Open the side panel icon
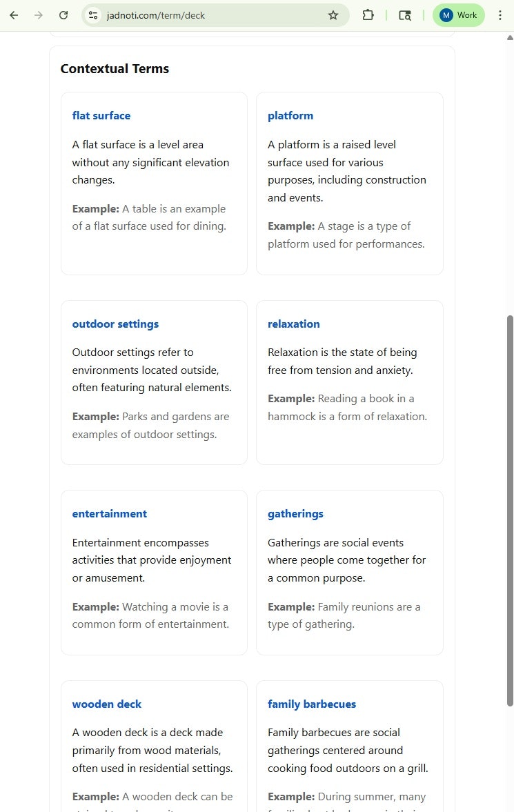This screenshot has width=514, height=812. (x=404, y=14)
